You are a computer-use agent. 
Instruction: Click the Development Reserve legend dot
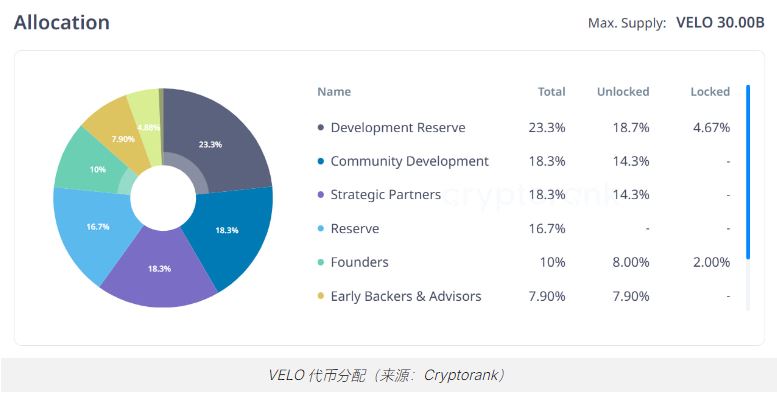point(321,128)
